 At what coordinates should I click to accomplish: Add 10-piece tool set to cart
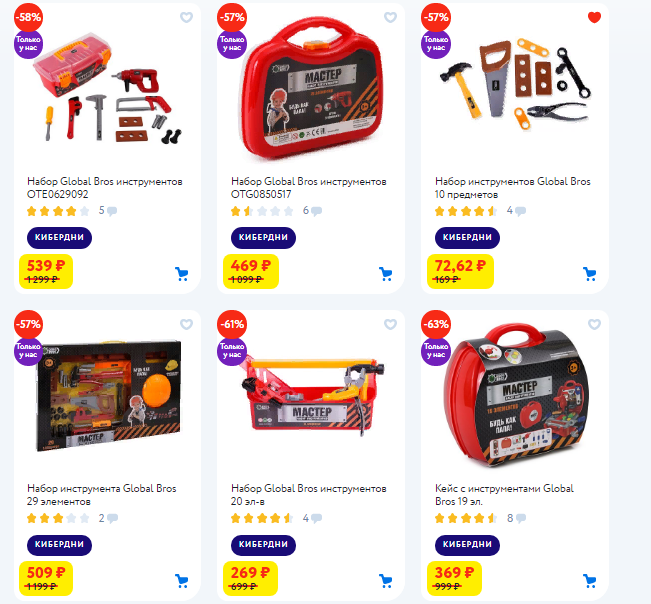click(590, 274)
